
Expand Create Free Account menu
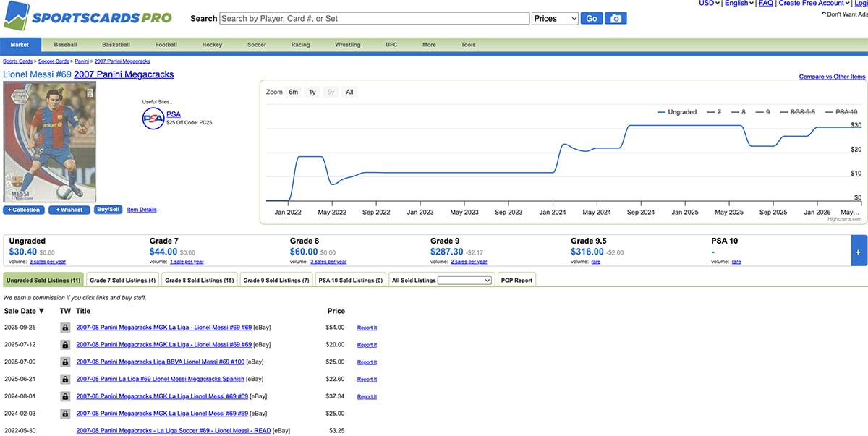pyautogui.click(x=814, y=4)
